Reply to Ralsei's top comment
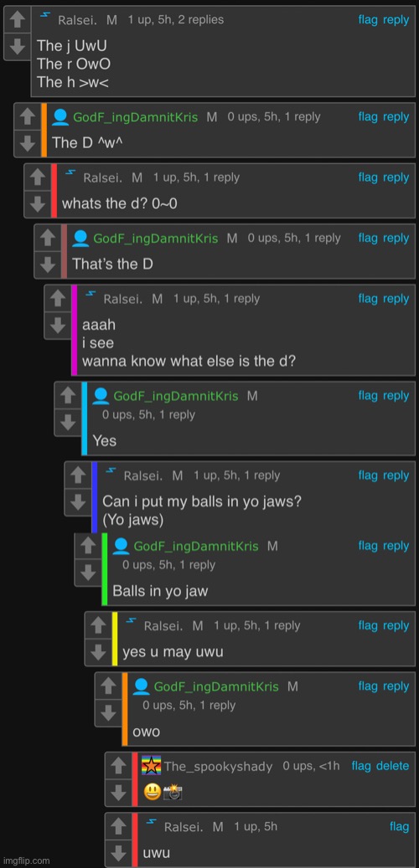Image resolution: width=419 pixels, height=868 pixels. pyautogui.click(x=396, y=20)
